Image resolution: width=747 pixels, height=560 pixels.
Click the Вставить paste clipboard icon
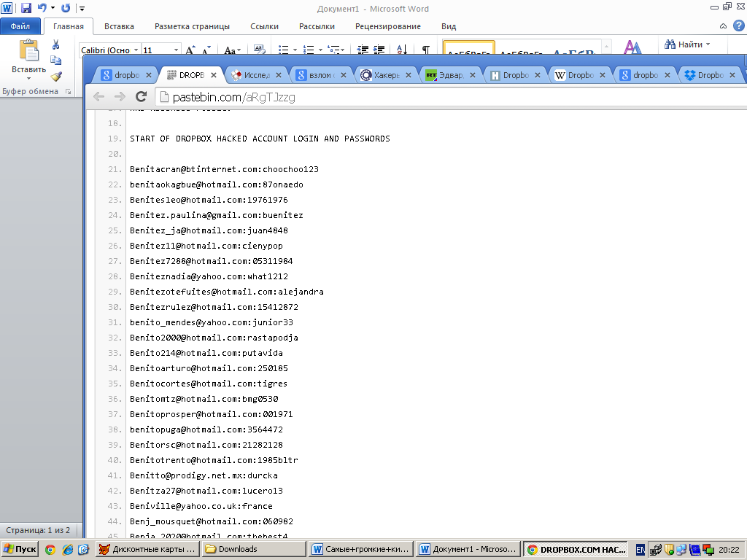[x=28, y=51]
